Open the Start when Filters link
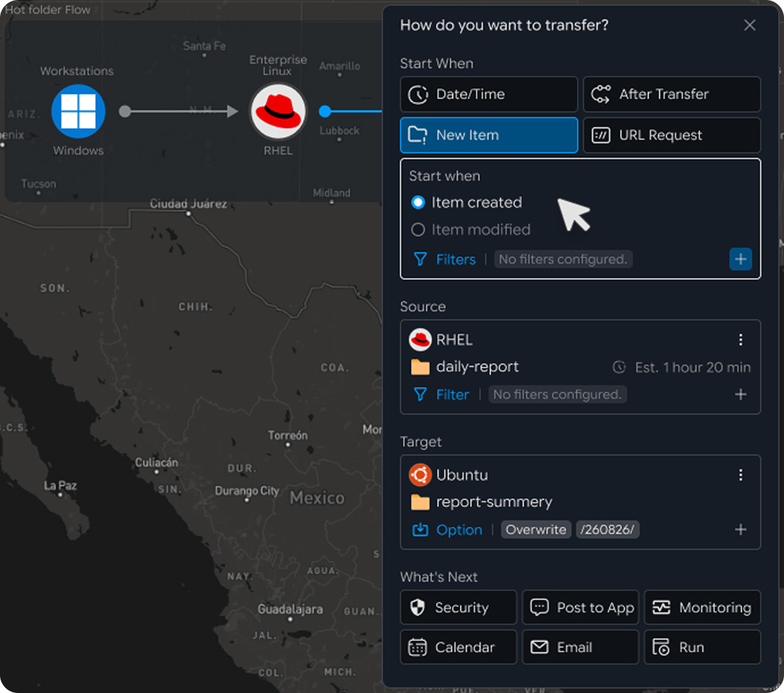Screen dimensions: 784x693 [456, 260]
